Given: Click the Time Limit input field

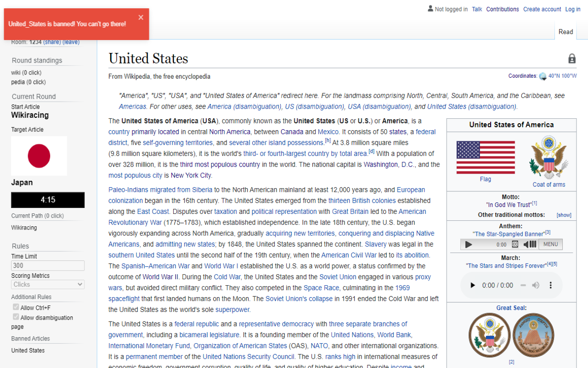Looking at the screenshot, I should click(x=48, y=265).
